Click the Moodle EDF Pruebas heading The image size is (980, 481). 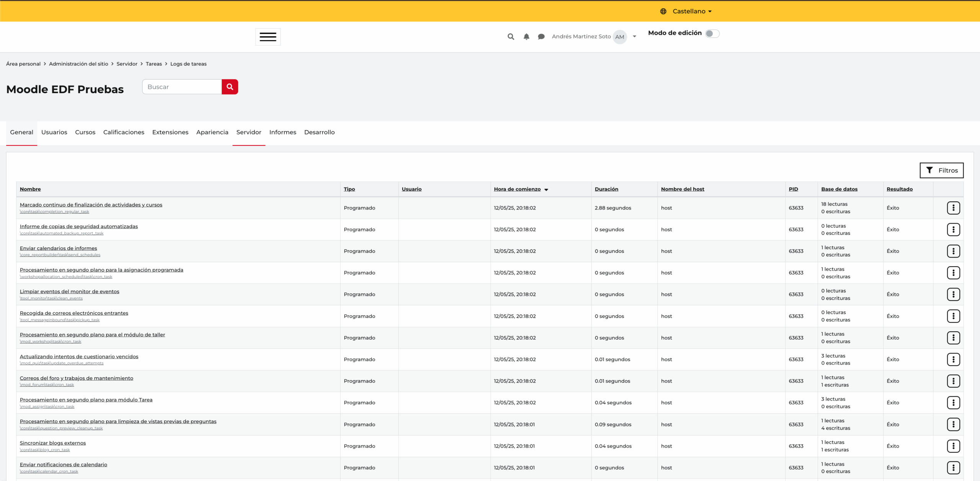point(65,89)
